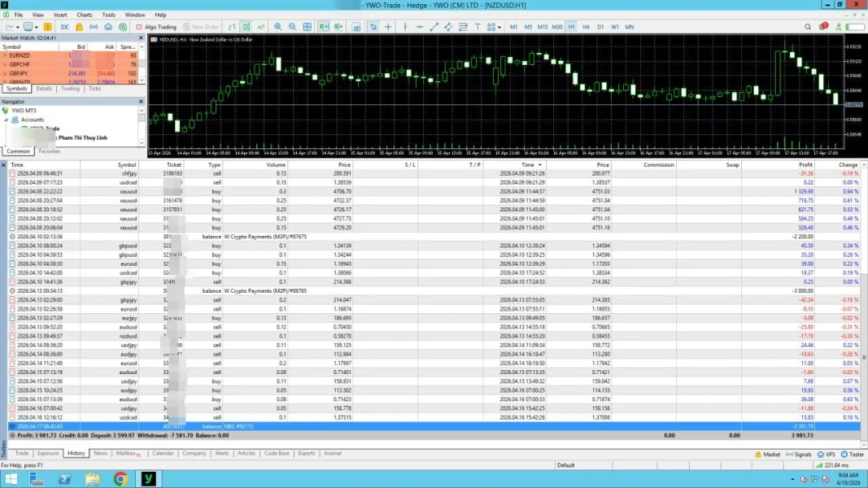Select the trendline drawing tool

pyautogui.click(x=434, y=27)
